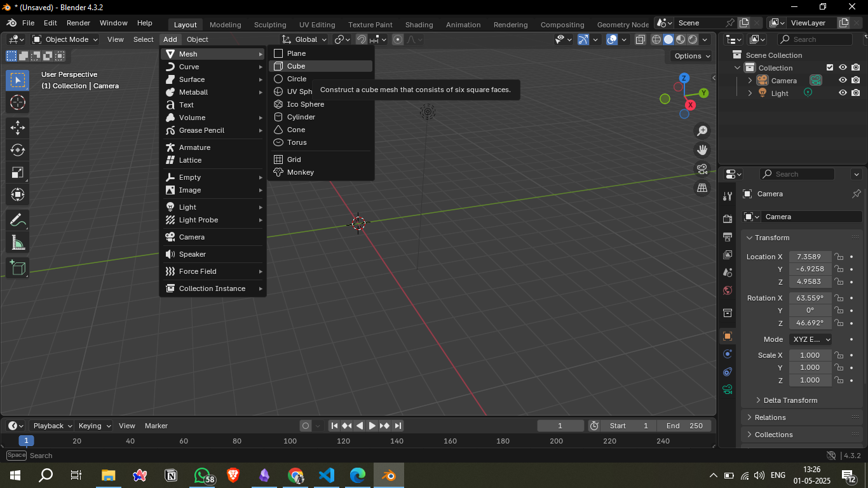The width and height of the screenshot is (868, 488).
Task: Hide the Camera object with its eye icon
Action: [843, 80]
